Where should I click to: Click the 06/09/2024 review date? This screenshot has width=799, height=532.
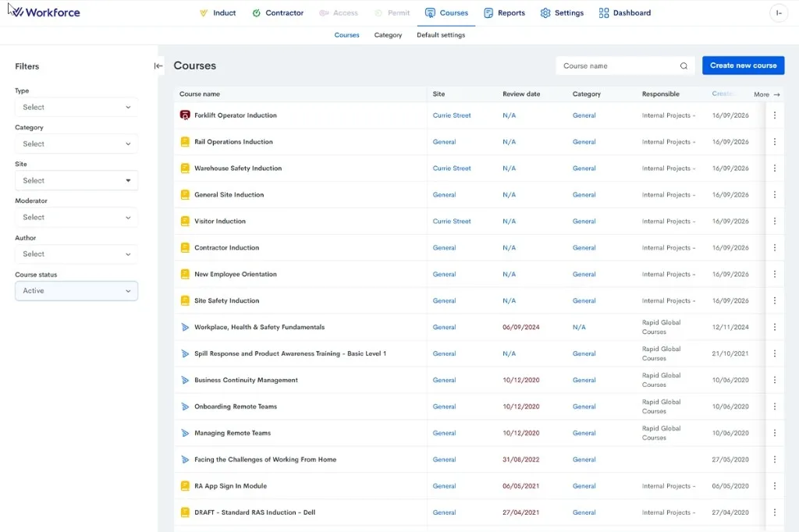[x=520, y=327]
